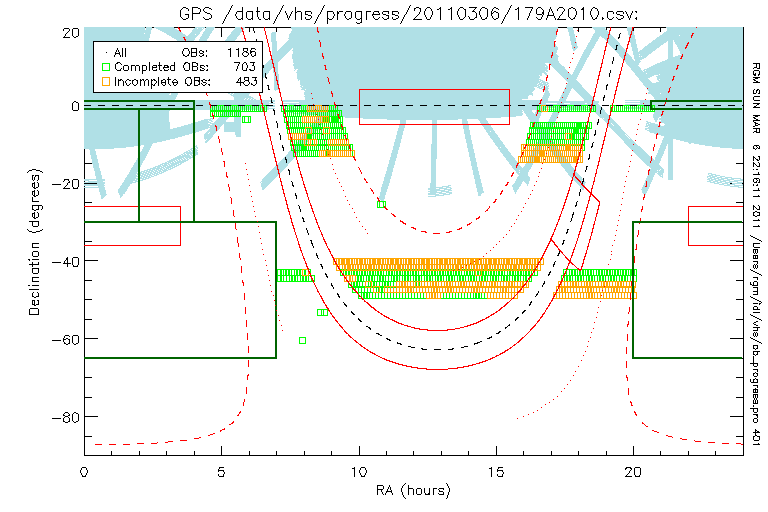
Task: Click the green Completed OBs legend square
Action: click(105, 66)
